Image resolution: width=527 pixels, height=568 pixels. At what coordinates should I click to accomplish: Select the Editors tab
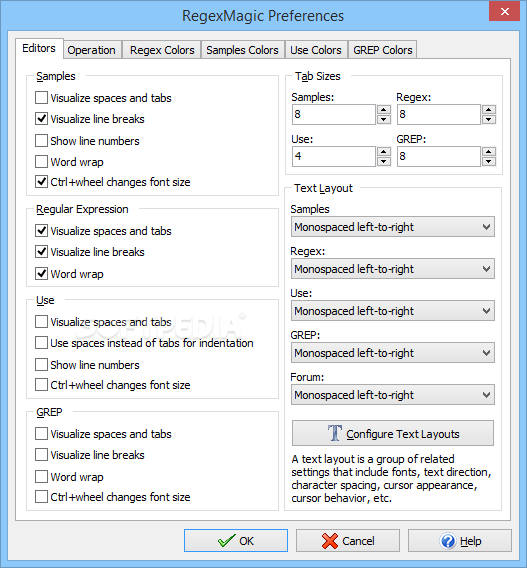39,48
